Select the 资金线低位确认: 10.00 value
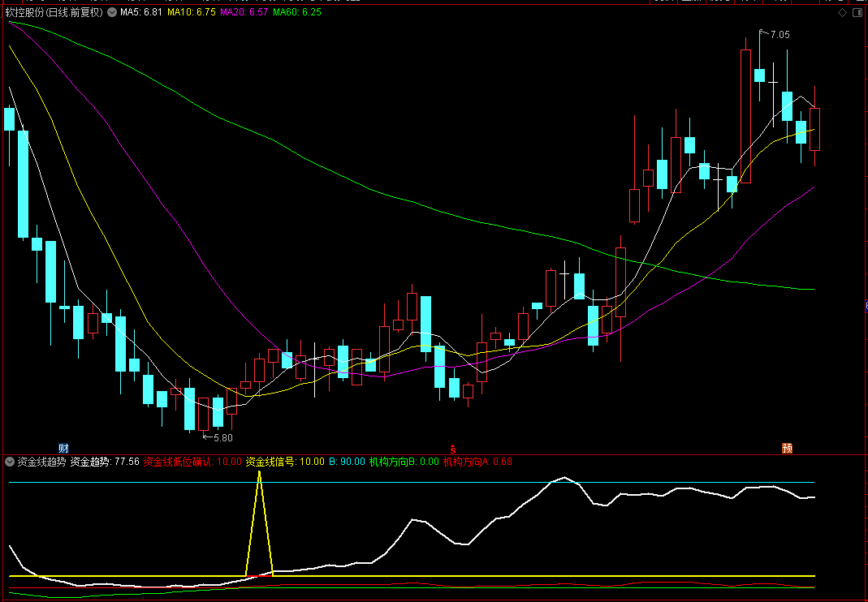This screenshot has height=602, width=868. 192,462
